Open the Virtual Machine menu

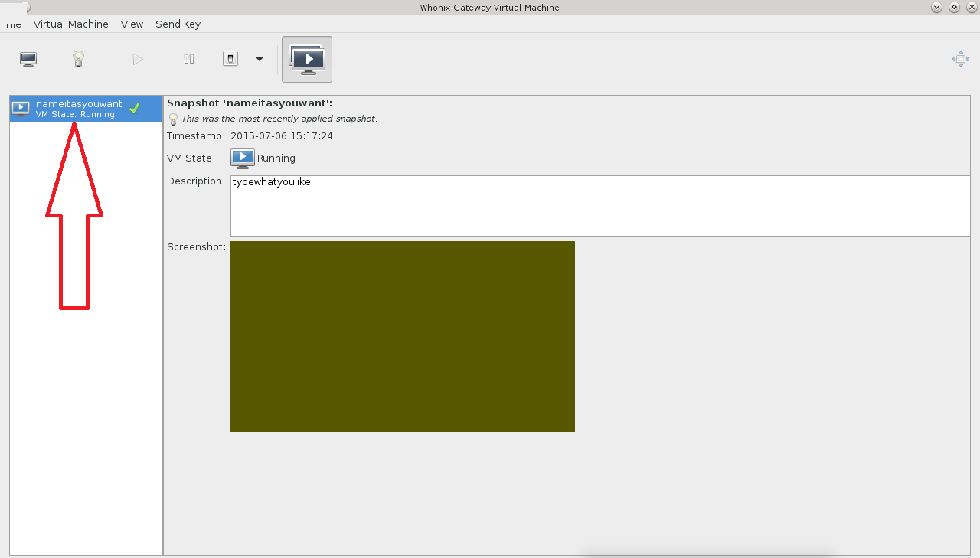tap(70, 24)
